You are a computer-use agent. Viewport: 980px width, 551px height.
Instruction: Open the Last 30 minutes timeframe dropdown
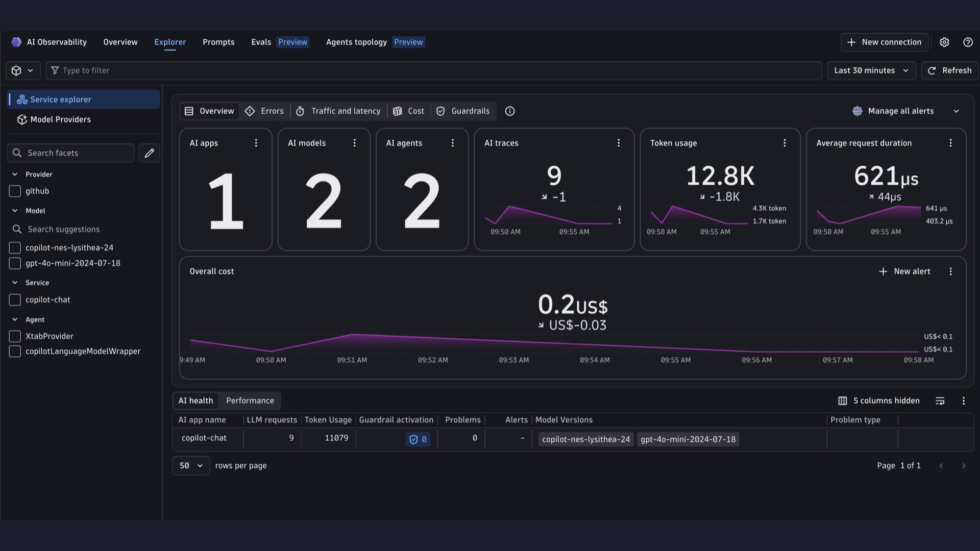871,71
